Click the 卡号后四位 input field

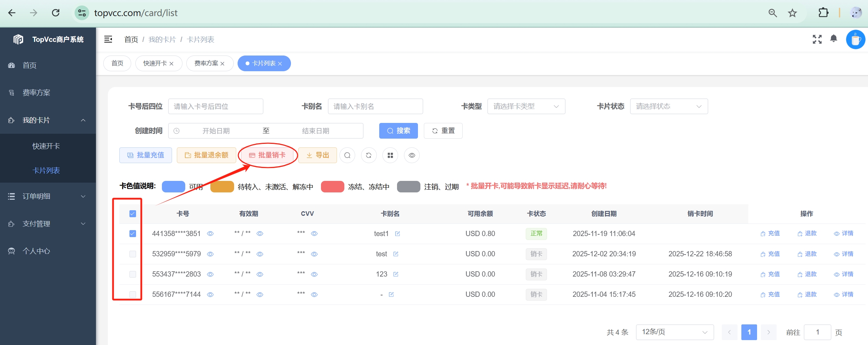215,107
